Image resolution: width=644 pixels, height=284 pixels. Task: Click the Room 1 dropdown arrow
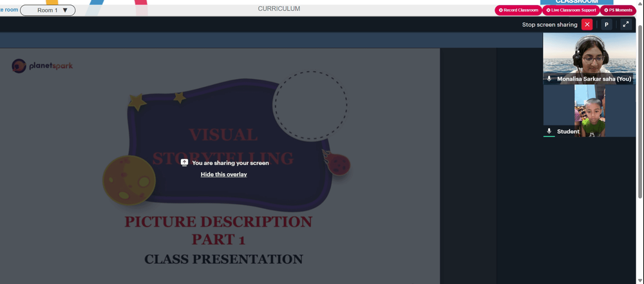65,10
